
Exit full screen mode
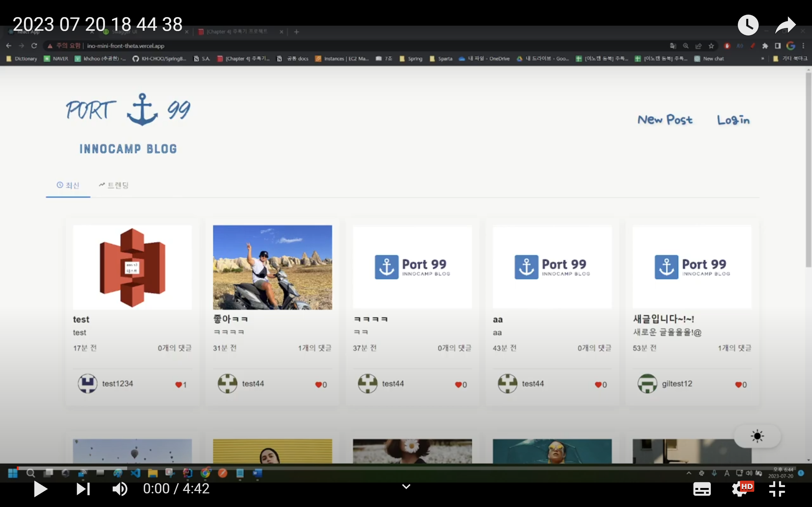click(x=777, y=489)
